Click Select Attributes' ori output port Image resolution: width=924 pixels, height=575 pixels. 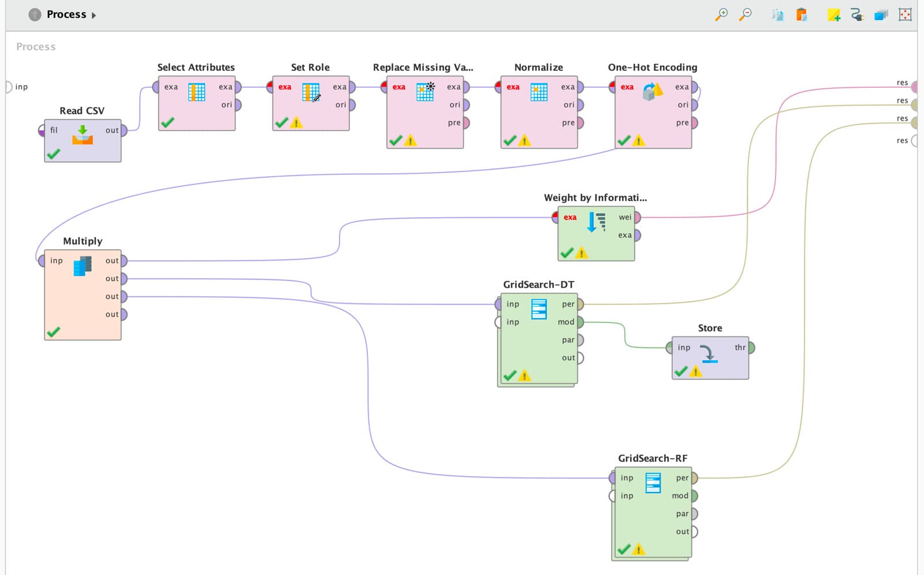point(237,105)
